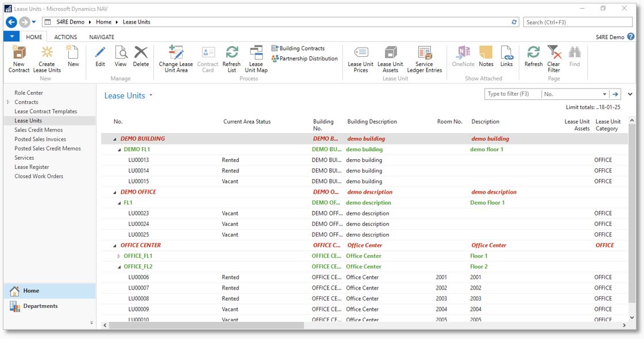Viewport: 644px width, 339px height.
Task: Expand the OFFICE_FL1 tree row
Action: pyautogui.click(x=119, y=256)
